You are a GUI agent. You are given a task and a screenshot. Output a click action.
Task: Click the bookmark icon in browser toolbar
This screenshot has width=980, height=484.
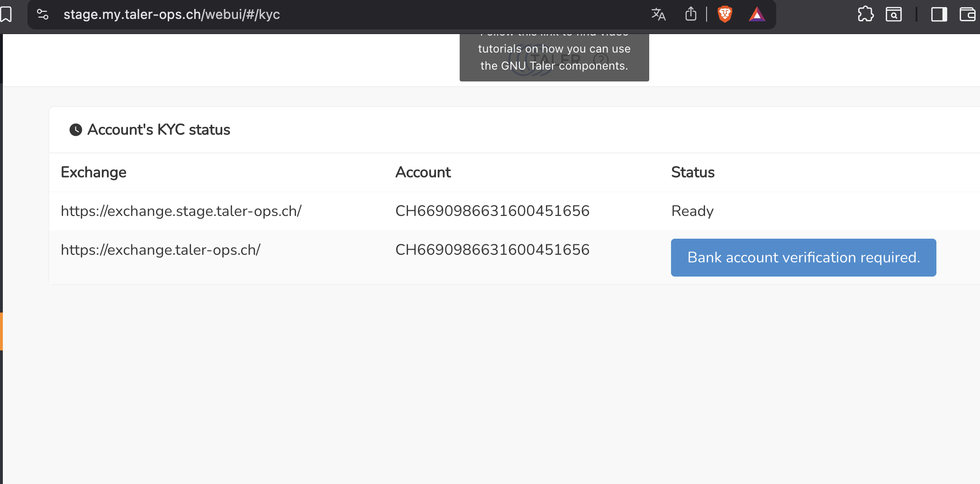click(x=6, y=14)
